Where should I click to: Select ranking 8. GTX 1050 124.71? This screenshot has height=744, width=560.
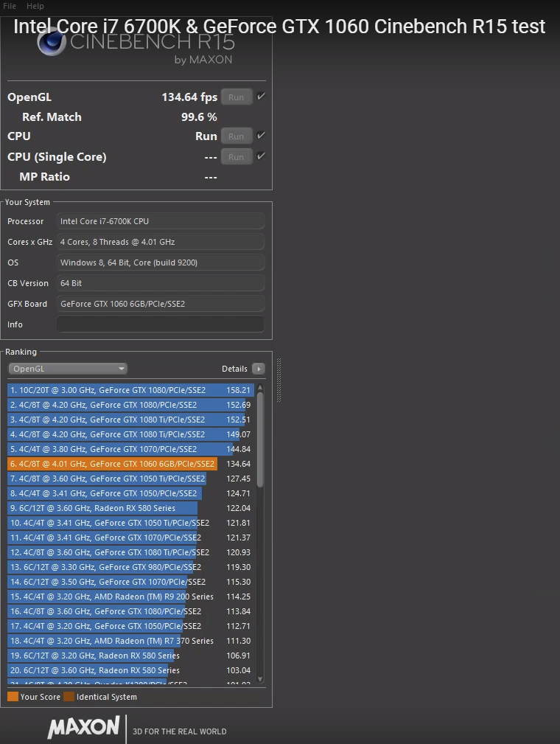click(x=131, y=493)
